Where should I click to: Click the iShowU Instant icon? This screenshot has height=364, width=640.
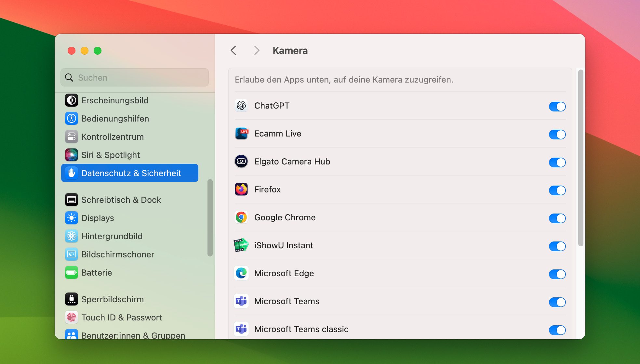pos(241,245)
